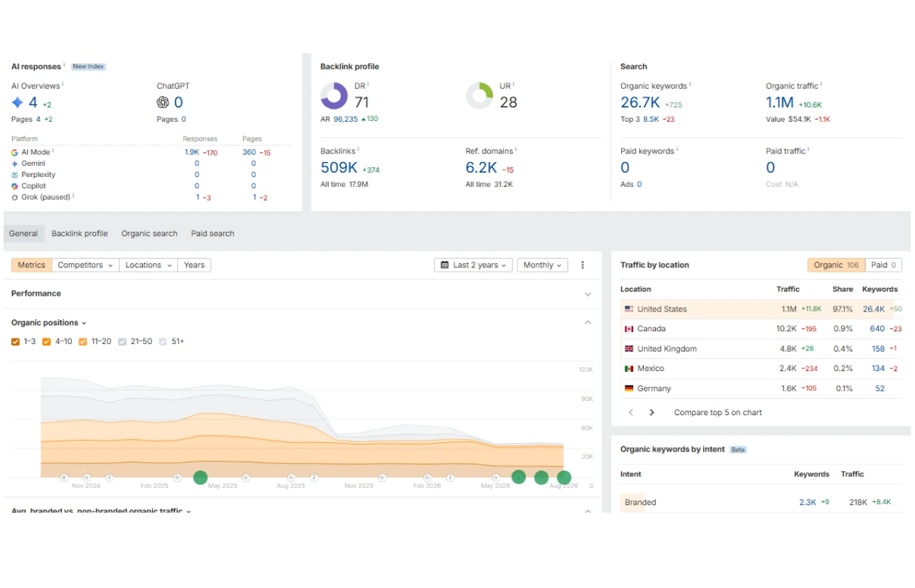Click info icon next to Organic traffic
This screenshot has height=588, width=915.
tap(822, 84)
